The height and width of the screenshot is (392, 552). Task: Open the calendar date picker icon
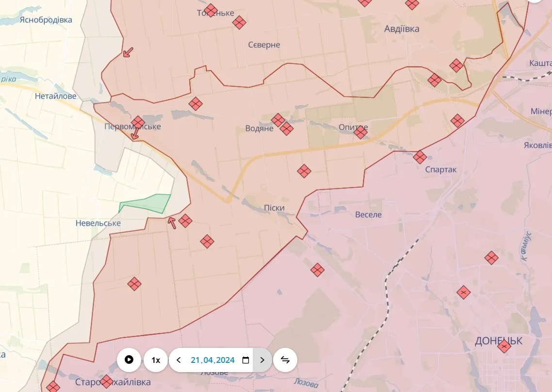(x=245, y=360)
